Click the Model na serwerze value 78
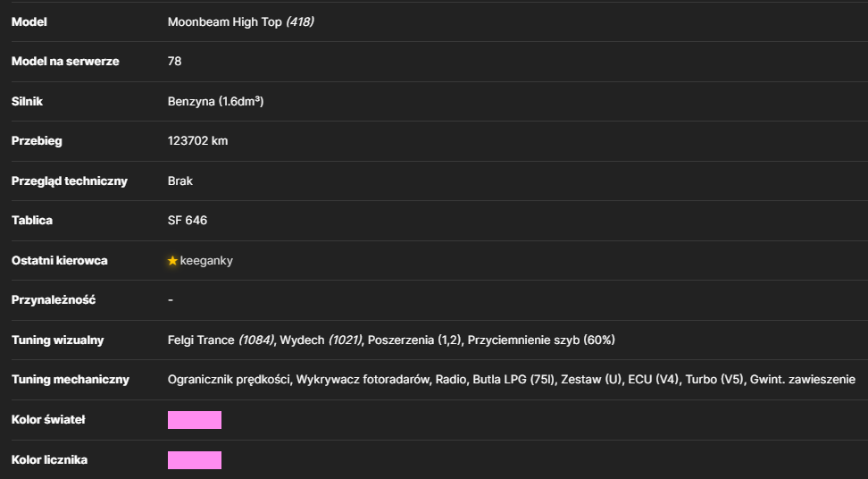 [x=174, y=62]
